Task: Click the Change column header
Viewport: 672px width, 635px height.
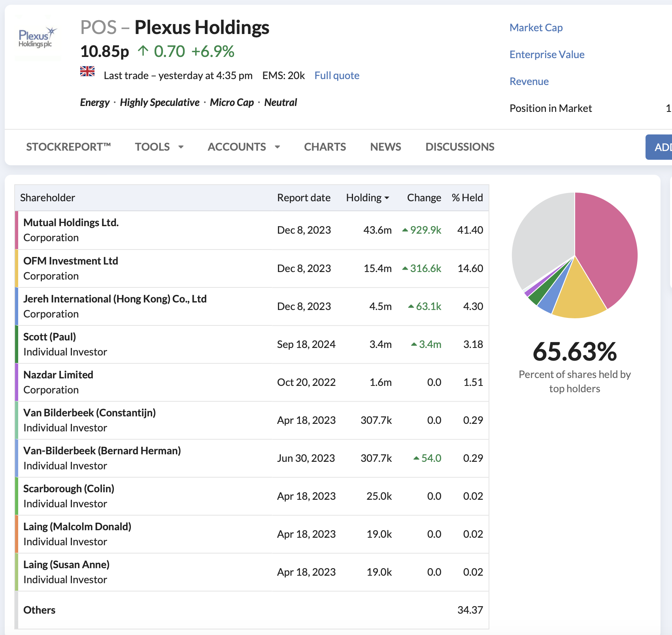Action: [424, 198]
